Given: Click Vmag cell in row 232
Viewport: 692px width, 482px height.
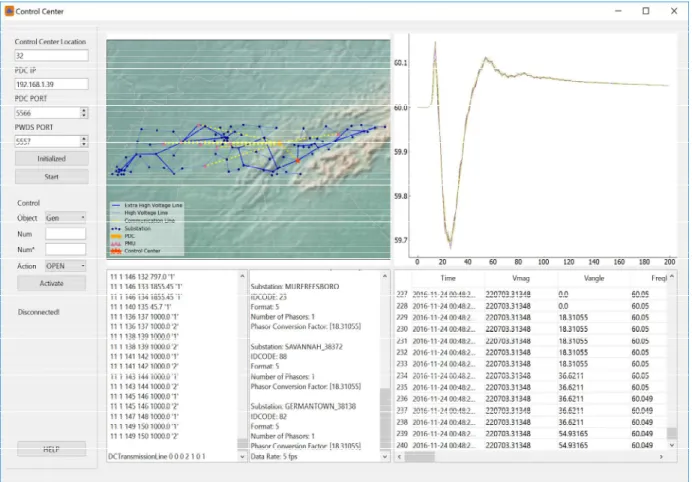Looking at the screenshot, I should click(521, 352).
